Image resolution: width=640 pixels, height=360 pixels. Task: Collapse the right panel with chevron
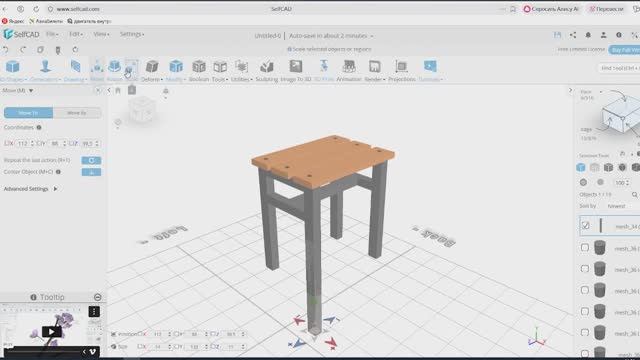point(570,90)
